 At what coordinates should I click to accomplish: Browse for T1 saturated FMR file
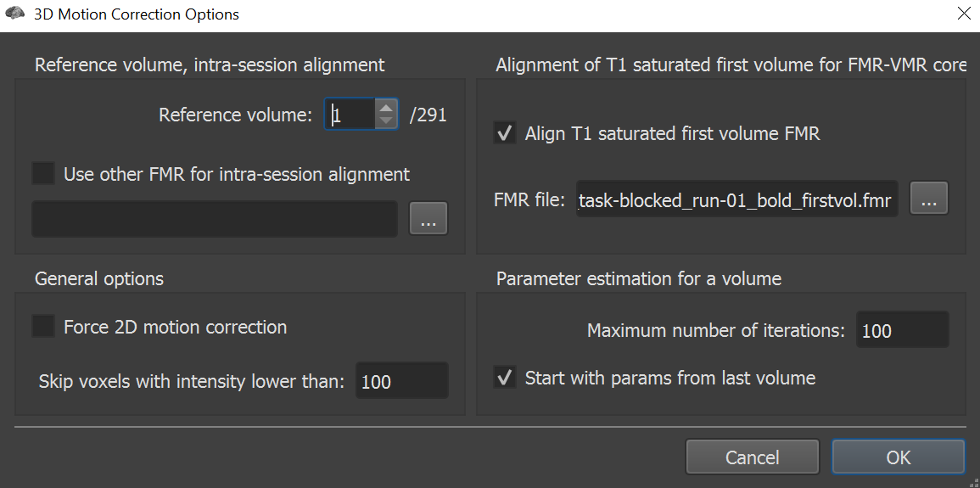point(929,198)
